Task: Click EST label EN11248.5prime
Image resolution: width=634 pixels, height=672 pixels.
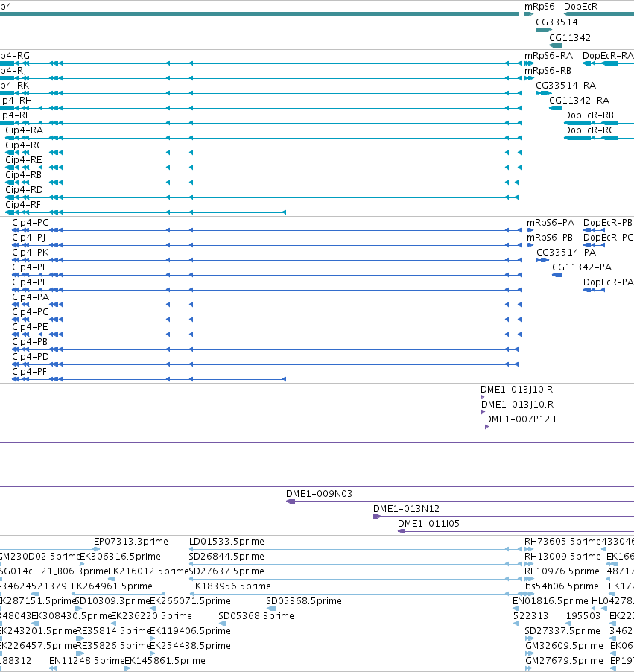Action: coord(86,661)
